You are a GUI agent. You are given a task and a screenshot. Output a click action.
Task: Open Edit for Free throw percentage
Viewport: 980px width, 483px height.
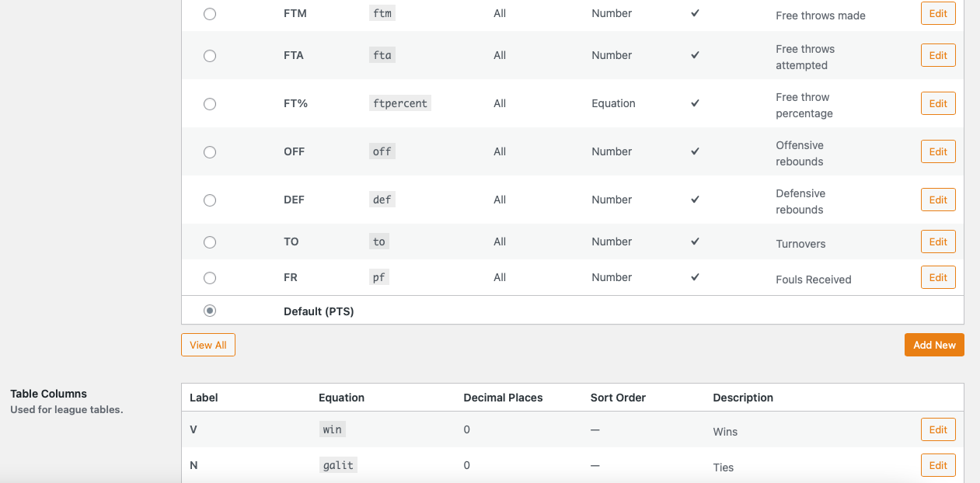click(x=938, y=103)
